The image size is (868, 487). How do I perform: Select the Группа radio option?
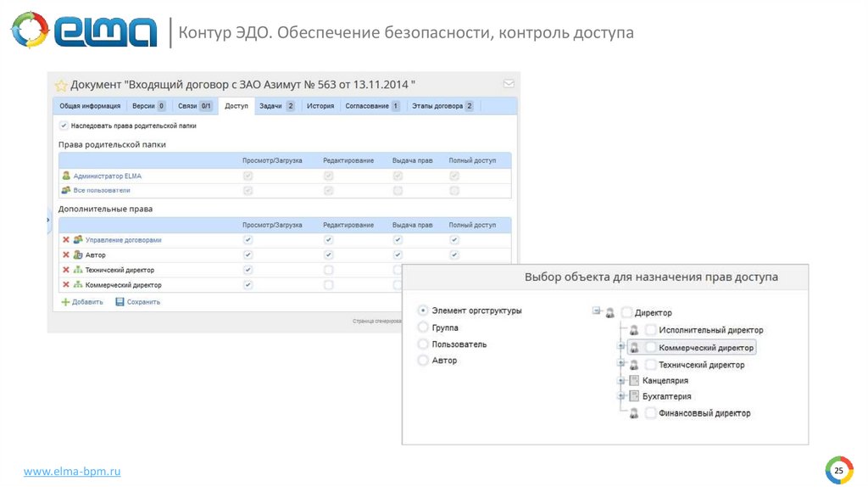pyautogui.click(x=423, y=327)
